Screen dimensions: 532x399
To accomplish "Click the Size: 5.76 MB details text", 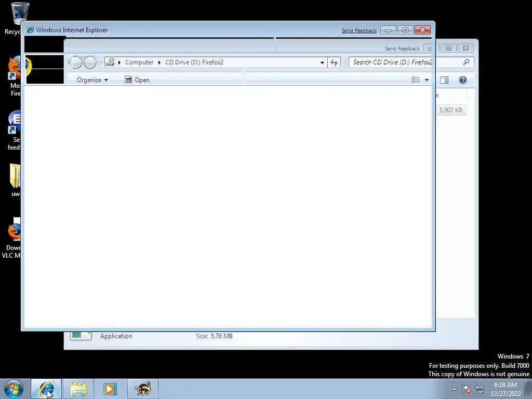I will pyautogui.click(x=215, y=336).
